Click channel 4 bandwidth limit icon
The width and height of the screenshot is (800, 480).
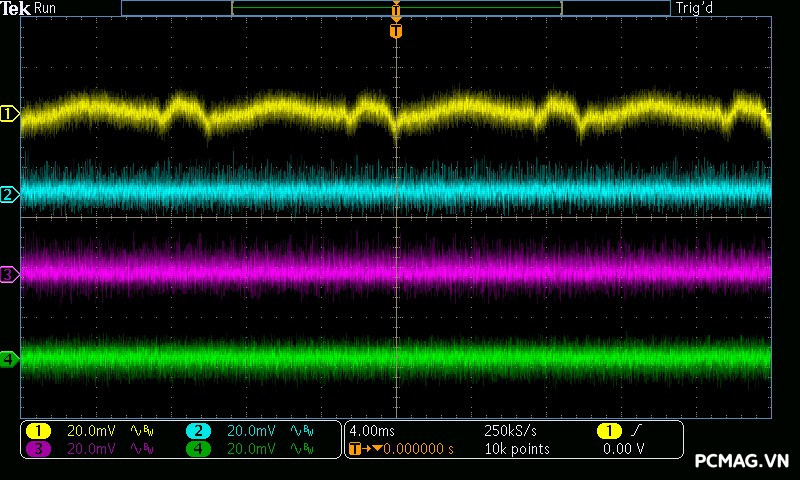[300, 449]
